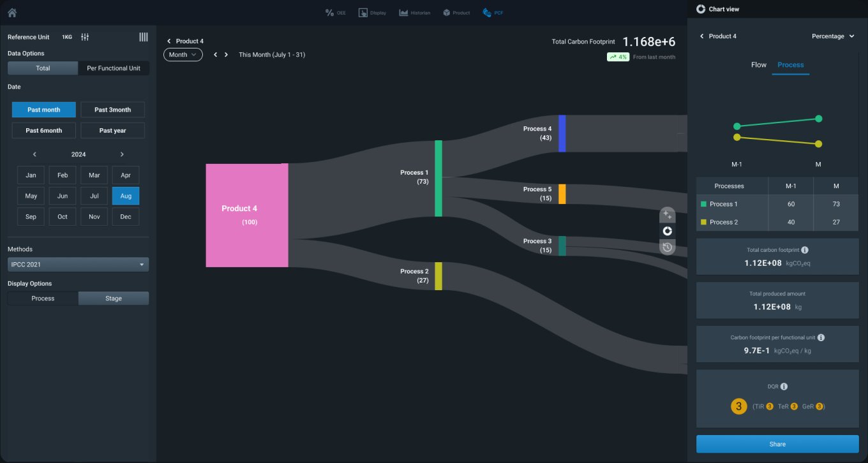Viewport: 868px width, 463px height.
Task: Select Per Functional Unit data option
Action: 114,68
